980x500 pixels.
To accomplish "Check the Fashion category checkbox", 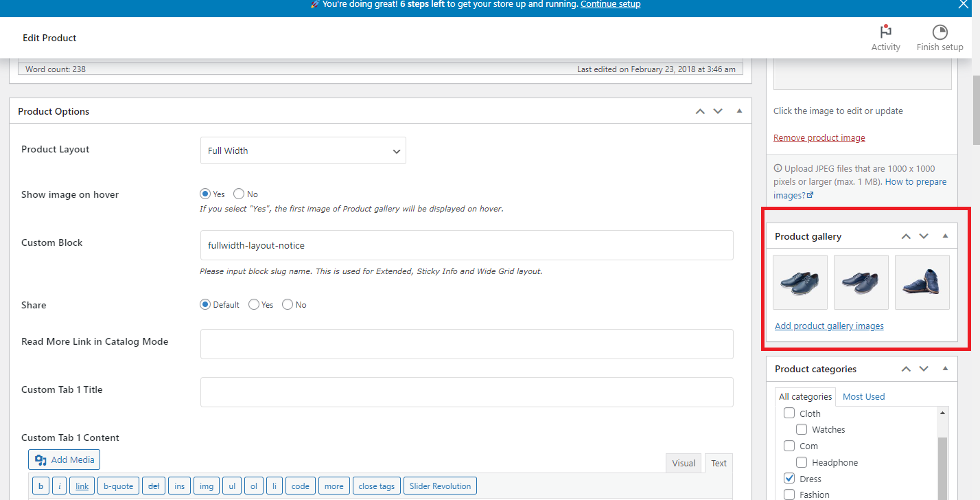I will pyautogui.click(x=789, y=495).
